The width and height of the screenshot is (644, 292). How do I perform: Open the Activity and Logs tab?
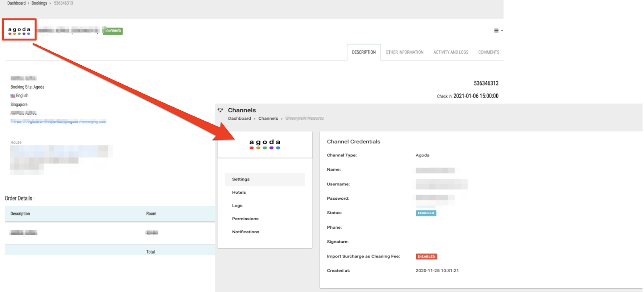coord(451,52)
